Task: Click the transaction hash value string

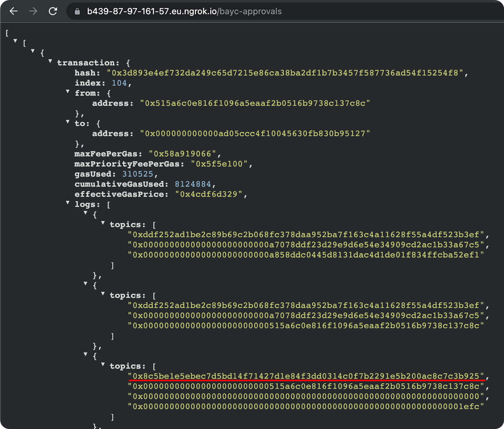Action: coord(285,73)
